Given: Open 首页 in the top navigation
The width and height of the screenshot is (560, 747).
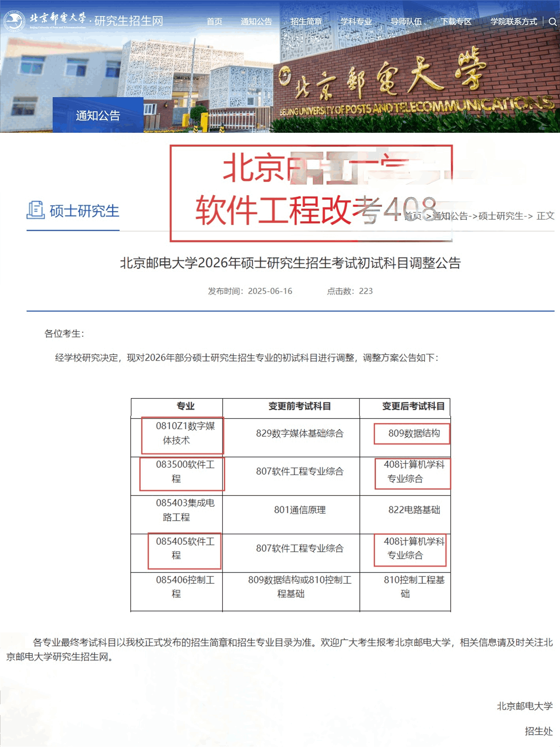Looking at the screenshot, I should click(x=214, y=22).
